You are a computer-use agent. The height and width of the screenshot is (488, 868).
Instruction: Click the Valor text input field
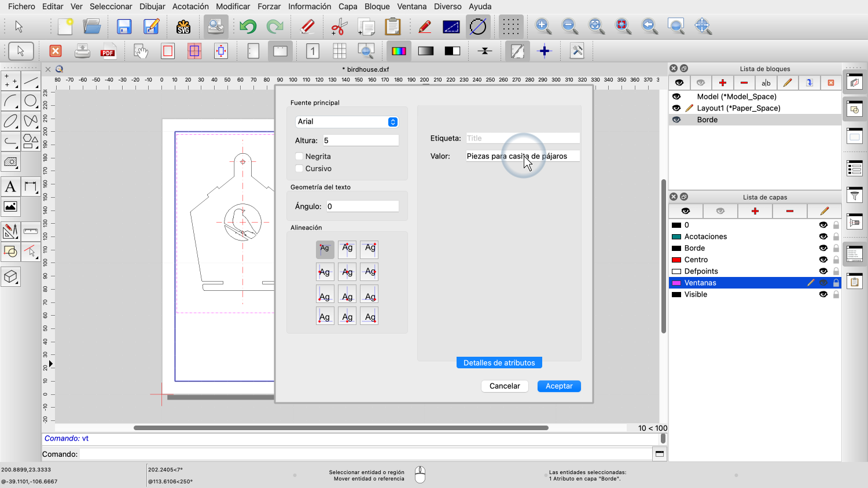coord(523,156)
